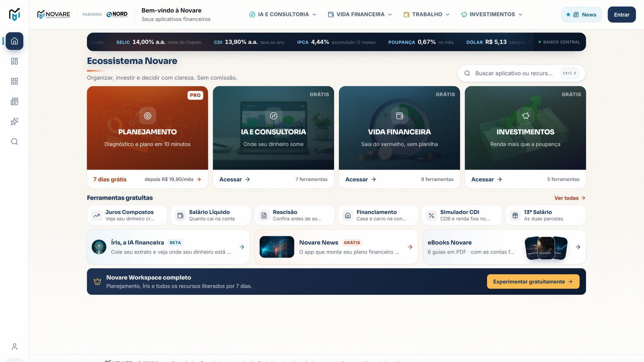Viewport: 644px width, 362px height.
Task: Click the Novare News thumbnail image
Action: pos(277,247)
